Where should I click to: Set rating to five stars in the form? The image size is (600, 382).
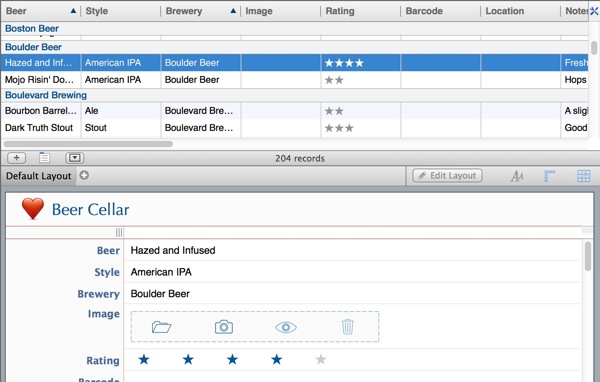[x=321, y=359]
